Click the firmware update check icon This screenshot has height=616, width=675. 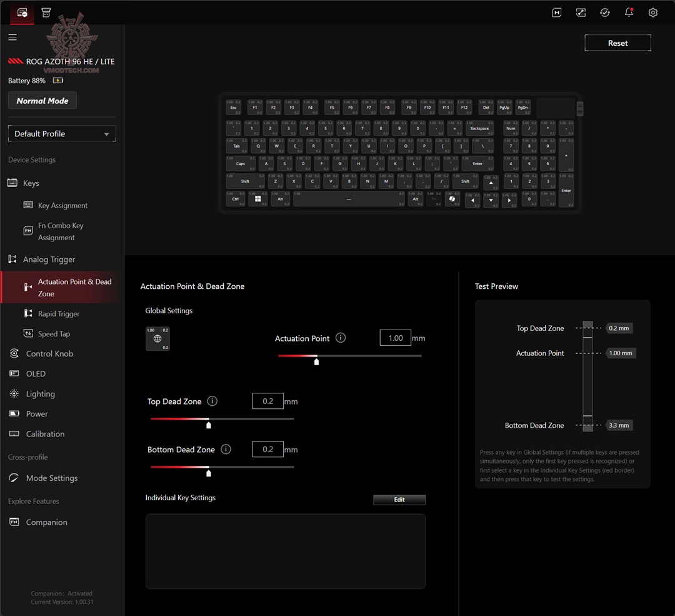[x=605, y=13]
